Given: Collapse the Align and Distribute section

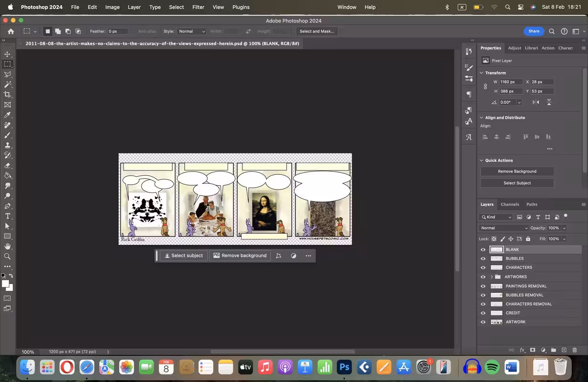Looking at the screenshot, I should point(482,118).
